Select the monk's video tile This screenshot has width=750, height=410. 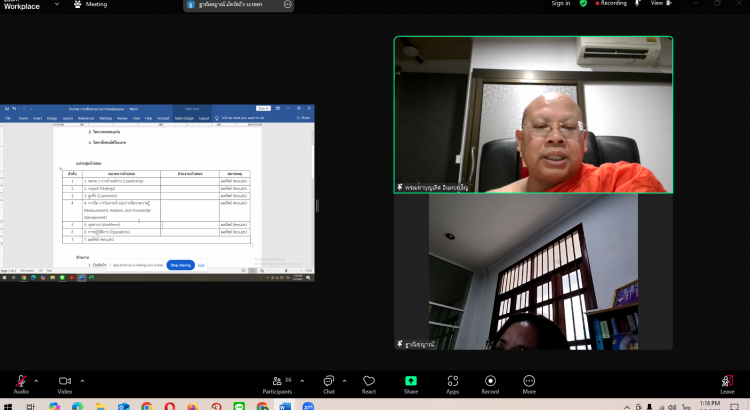(533, 115)
